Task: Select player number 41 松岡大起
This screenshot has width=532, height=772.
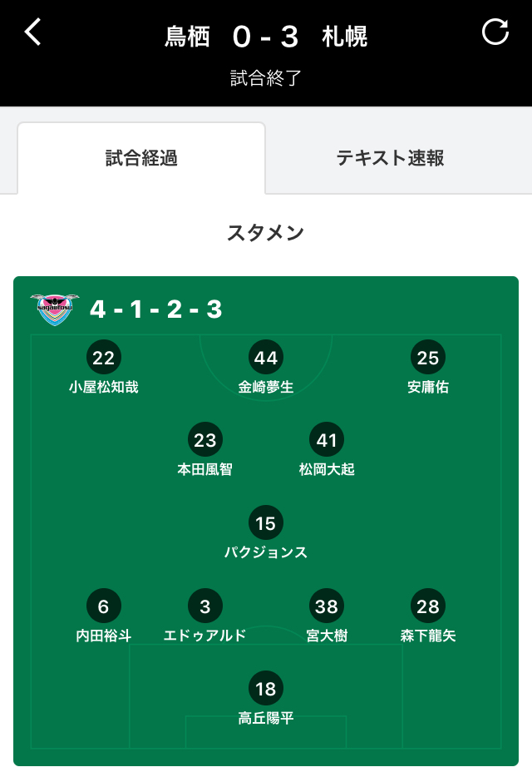Action: [327, 449]
